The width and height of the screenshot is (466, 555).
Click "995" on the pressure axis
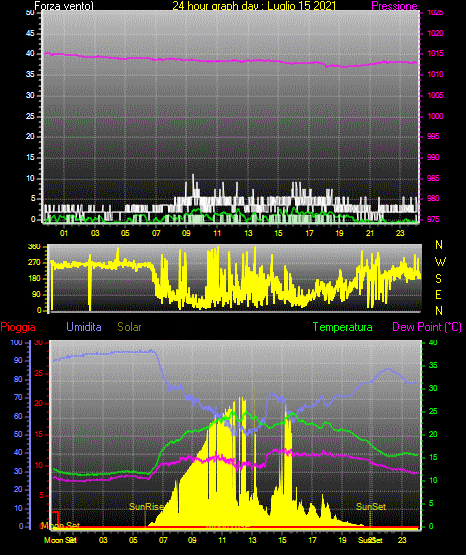click(433, 136)
